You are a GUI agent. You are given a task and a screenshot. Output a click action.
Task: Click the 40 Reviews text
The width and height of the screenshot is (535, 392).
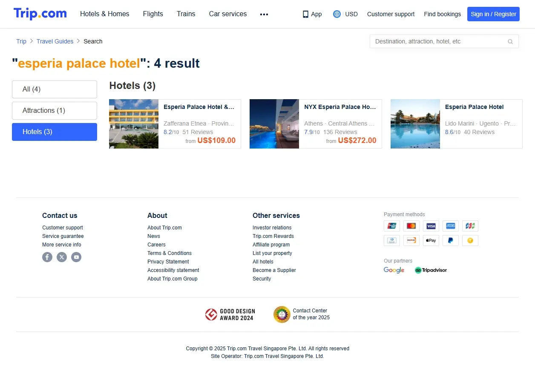(x=479, y=132)
